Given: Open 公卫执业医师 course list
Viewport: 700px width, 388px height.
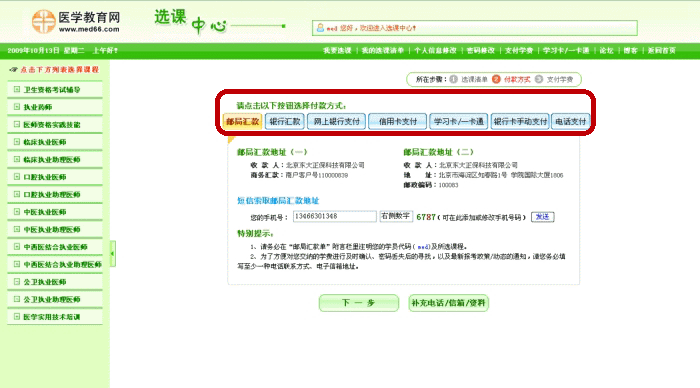Looking at the screenshot, I should pos(45,282).
